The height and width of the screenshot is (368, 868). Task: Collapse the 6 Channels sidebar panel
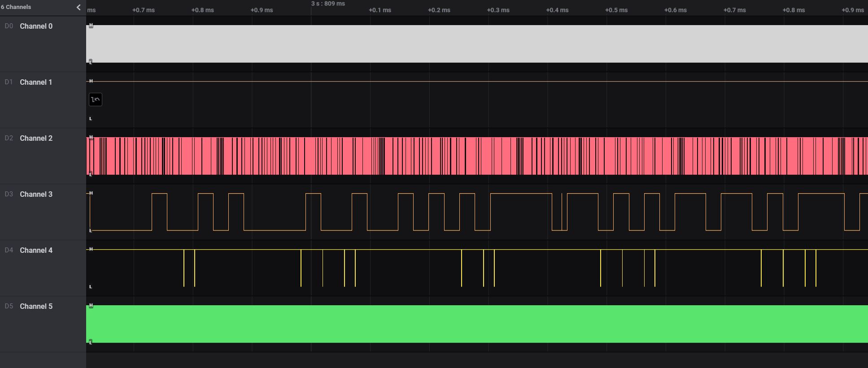79,7
